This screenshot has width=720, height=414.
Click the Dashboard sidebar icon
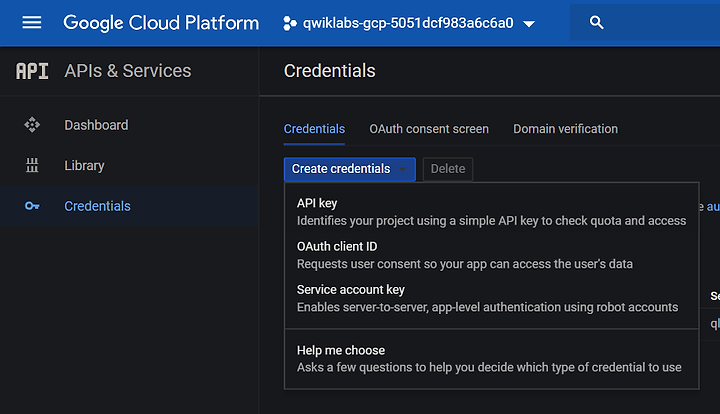click(x=32, y=125)
